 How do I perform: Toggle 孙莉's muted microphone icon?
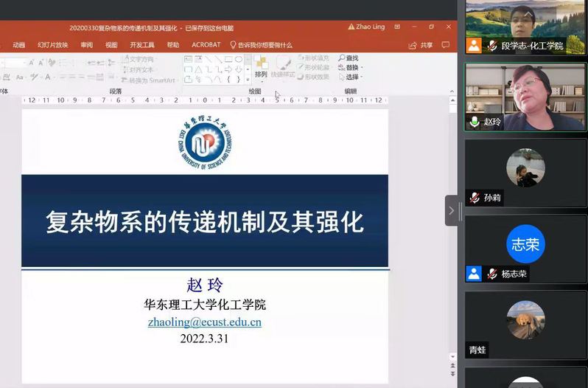tap(475, 198)
